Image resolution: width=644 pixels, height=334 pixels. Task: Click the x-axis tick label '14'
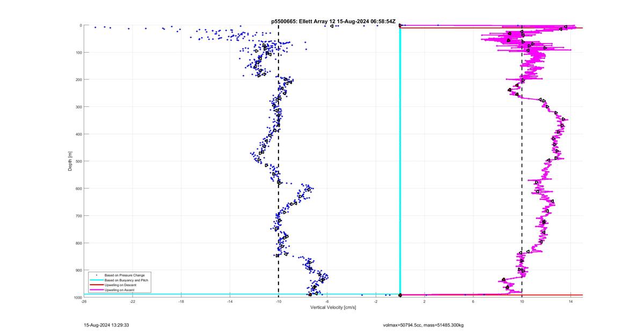570,302
